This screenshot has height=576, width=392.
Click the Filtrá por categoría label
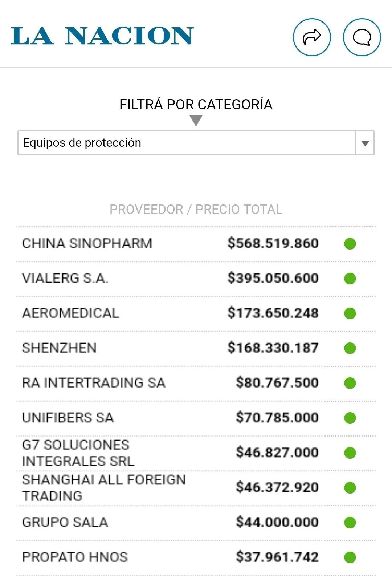point(196,105)
